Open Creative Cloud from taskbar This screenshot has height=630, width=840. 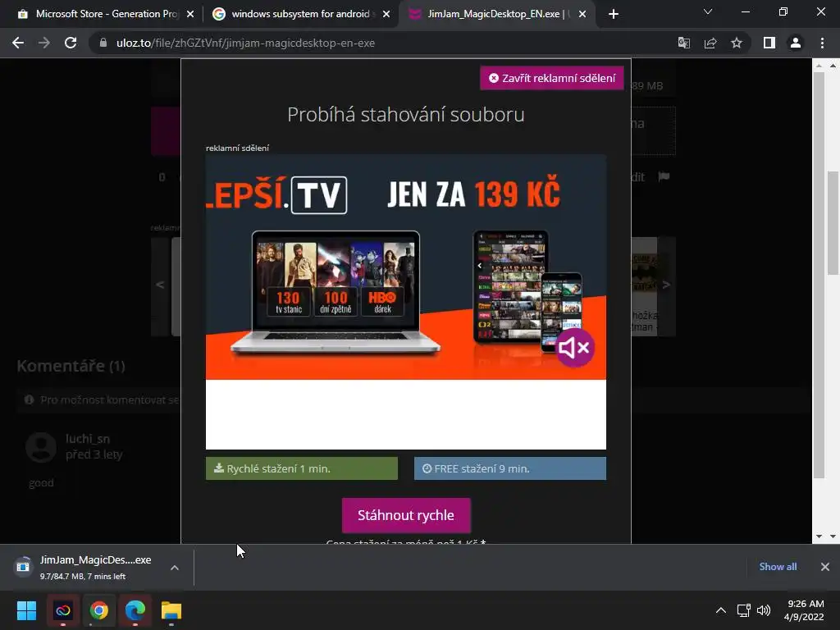pyautogui.click(x=62, y=610)
